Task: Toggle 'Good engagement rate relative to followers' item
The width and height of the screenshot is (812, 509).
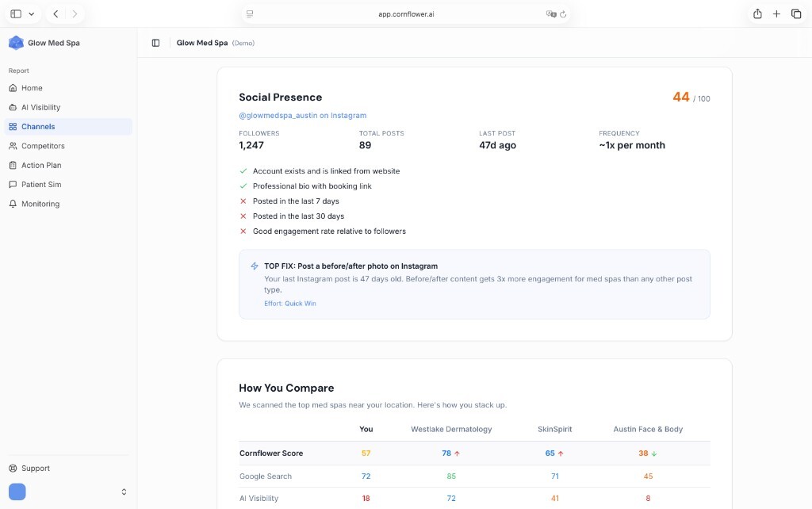Action: pyautogui.click(x=243, y=231)
